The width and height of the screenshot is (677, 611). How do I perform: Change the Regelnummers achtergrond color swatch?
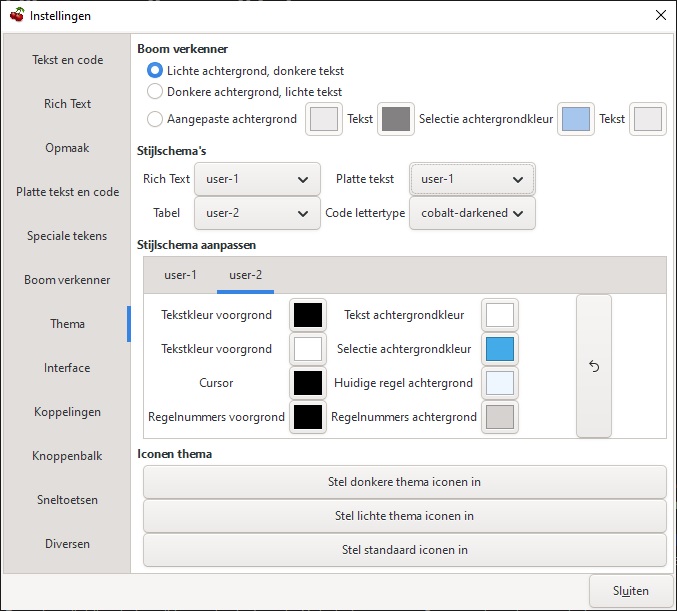point(500,418)
